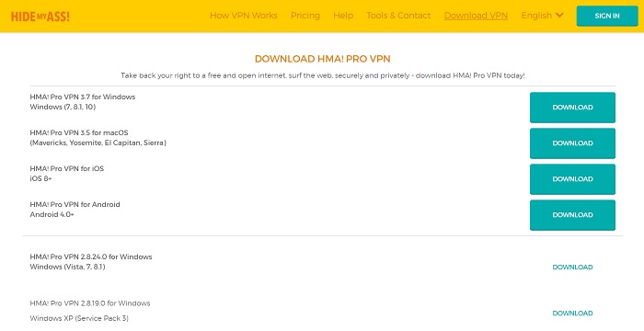Download HMA! Pro VPN for iOS
Image resolution: width=644 pixels, height=331 pixels.
pyautogui.click(x=572, y=179)
